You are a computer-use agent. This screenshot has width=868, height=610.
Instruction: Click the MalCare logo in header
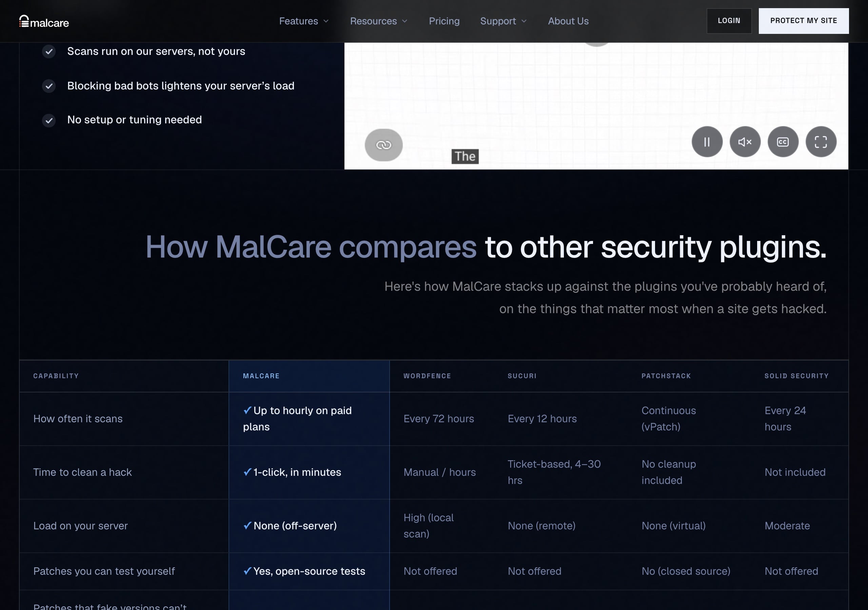point(44,22)
